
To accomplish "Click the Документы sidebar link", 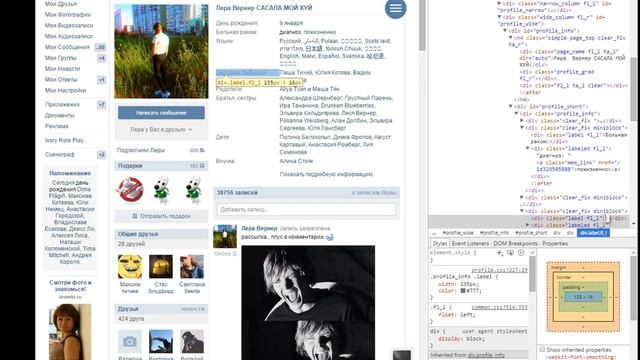I will [60, 116].
